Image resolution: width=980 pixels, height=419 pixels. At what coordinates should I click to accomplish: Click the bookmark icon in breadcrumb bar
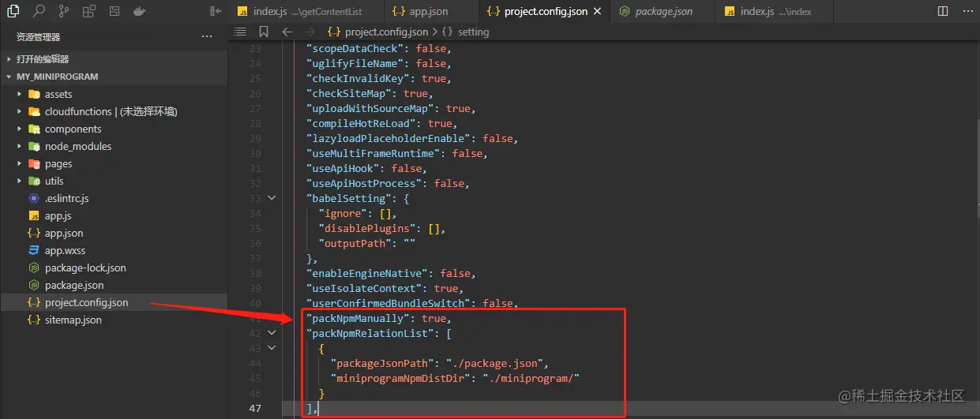264,32
